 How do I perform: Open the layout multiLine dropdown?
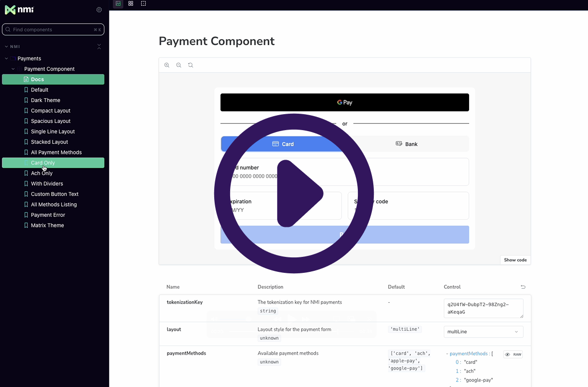point(483,332)
